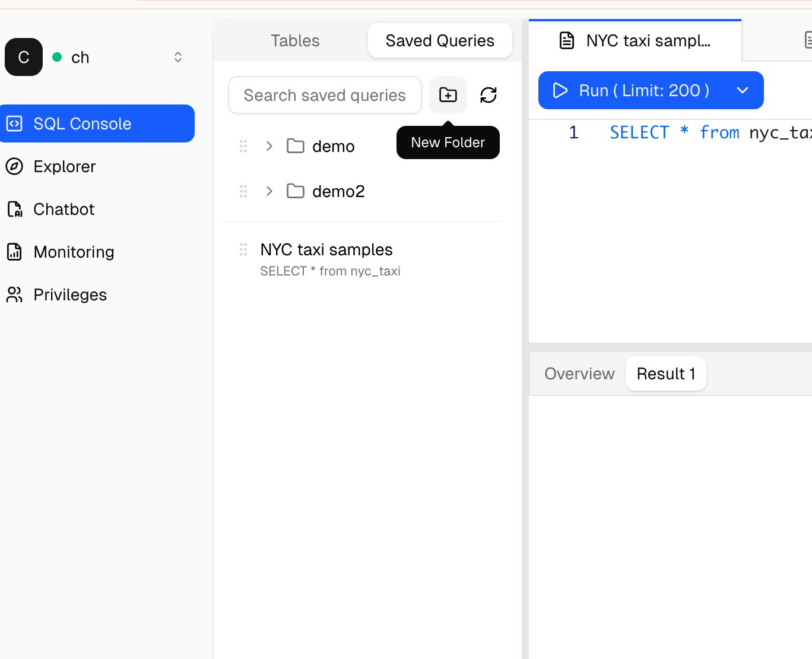This screenshot has height=659, width=812.
Task: Open the Run limit dropdown arrow
Action: click(x=743, y=90)
